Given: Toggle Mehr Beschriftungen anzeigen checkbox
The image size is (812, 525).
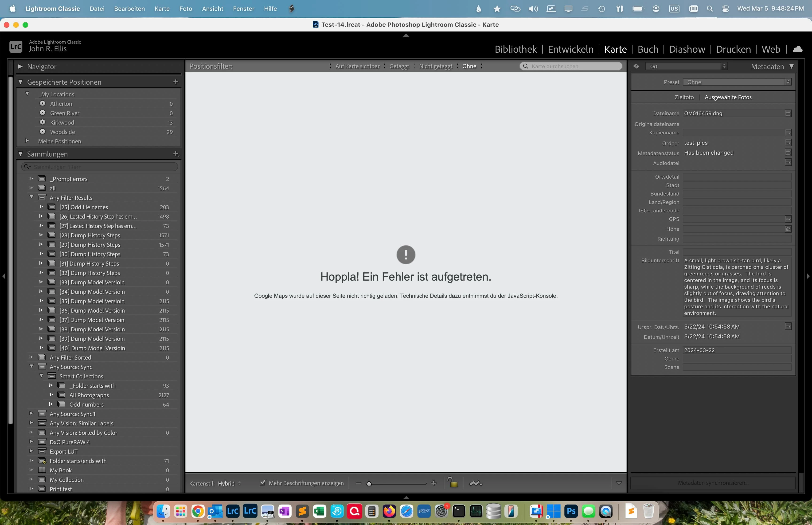Looking at the screenshot, I should [x=262, y=483].
